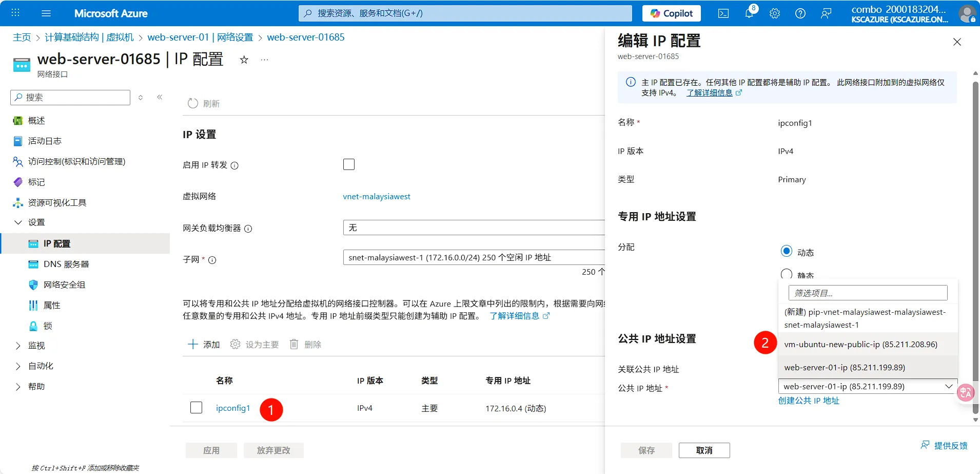Select the 静态 allocation radio button
The width and height of the screenshot is (980, 474).
click(x=788, y=274)
